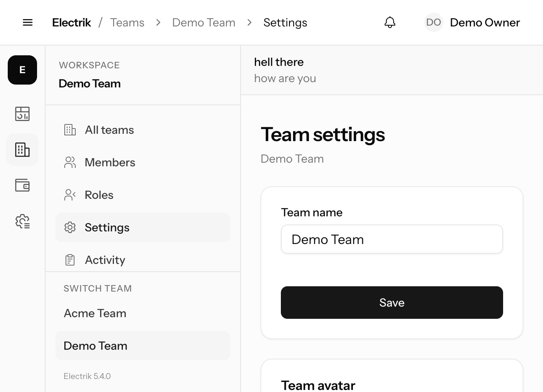
Task: Open the Roles page
Action: 143,195
